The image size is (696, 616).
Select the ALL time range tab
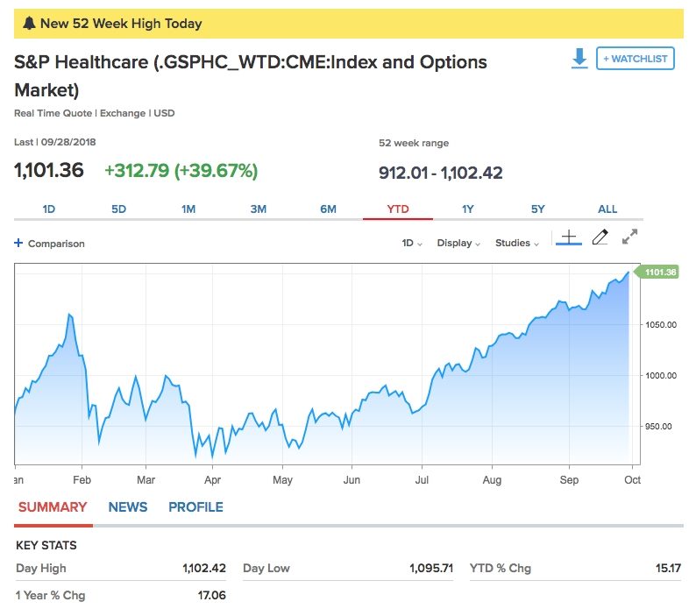607,209
